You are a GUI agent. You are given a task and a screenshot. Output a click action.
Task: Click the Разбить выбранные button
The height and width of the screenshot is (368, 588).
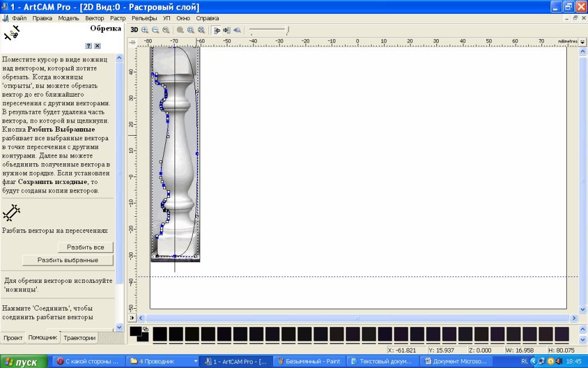[68, 260]
